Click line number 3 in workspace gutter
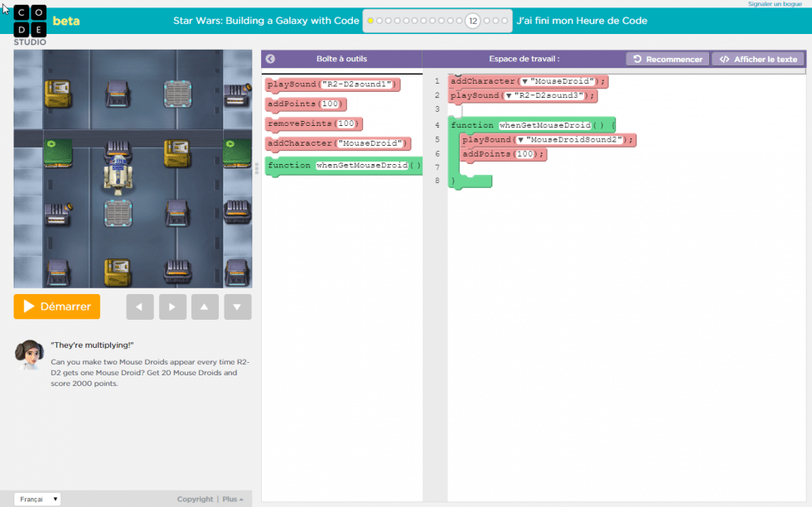This screenshot has height=507, width=812. pyautogui.click(x=437, y=109)
